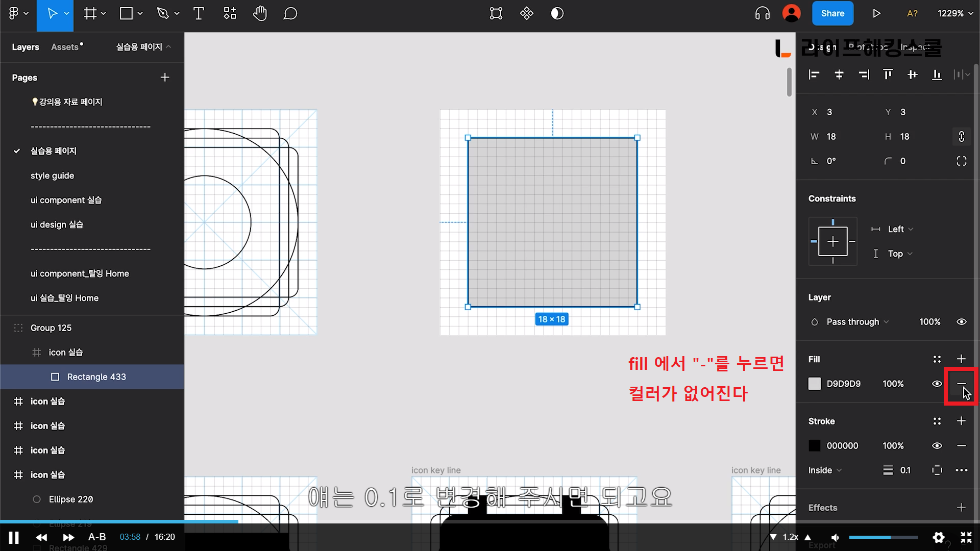The height and width of the screenshot is (551, 980).
Task: Switch to the Assets tab
Action: pyautogui.click(x=65, y=47)
